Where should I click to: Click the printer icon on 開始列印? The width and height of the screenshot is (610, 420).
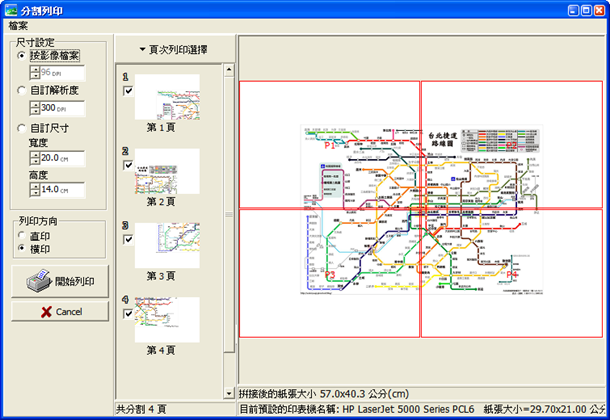[39, 281]
